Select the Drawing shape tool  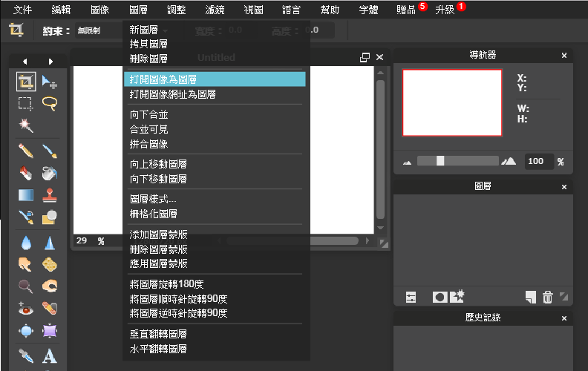tap(50, 217)
